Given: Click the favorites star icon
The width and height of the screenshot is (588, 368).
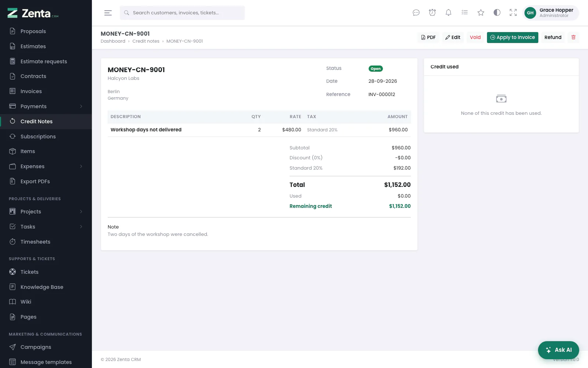Looking at the screenshot, I should 481,13.
